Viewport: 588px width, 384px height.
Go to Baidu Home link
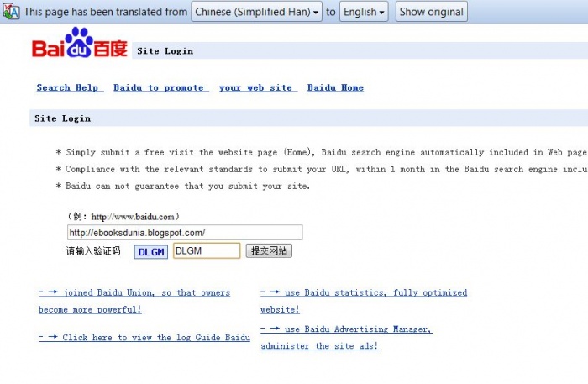click(335, 87)
